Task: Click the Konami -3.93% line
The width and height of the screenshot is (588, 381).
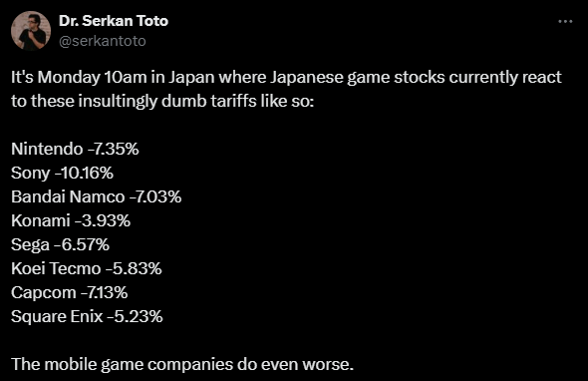Action: [71, 220]
